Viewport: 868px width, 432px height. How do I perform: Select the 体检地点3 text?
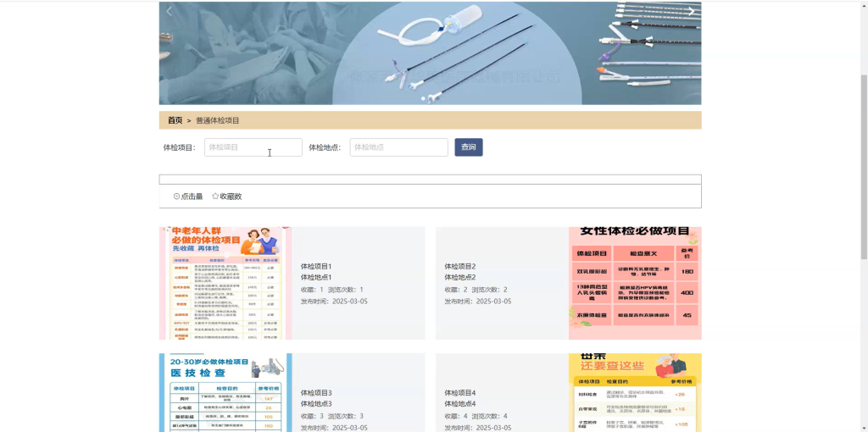316,404
